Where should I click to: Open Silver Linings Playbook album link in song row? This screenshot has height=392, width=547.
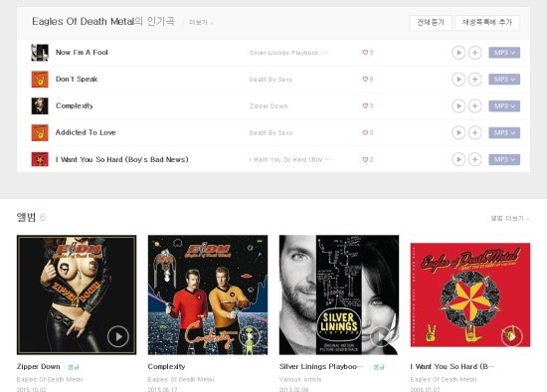[x=288, y=53]
